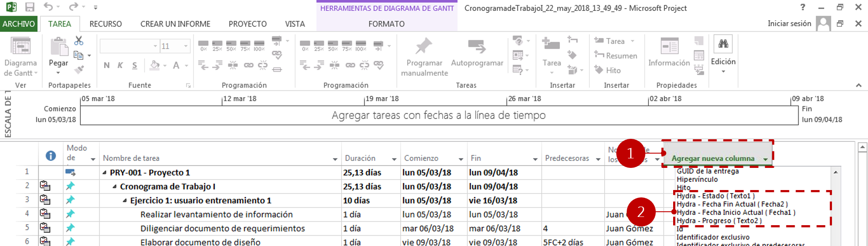Image resolution: width=868 pixels, height=246 pixels.
Task: Click the info indicator column header icon
Action: (x=51, y=155)
